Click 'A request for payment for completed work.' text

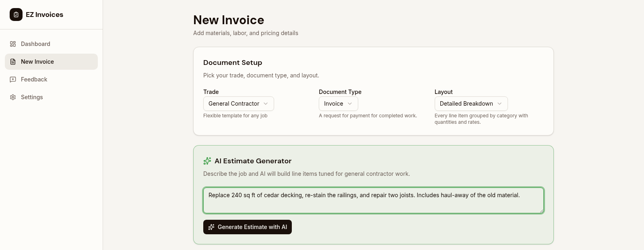pos(368,116)
